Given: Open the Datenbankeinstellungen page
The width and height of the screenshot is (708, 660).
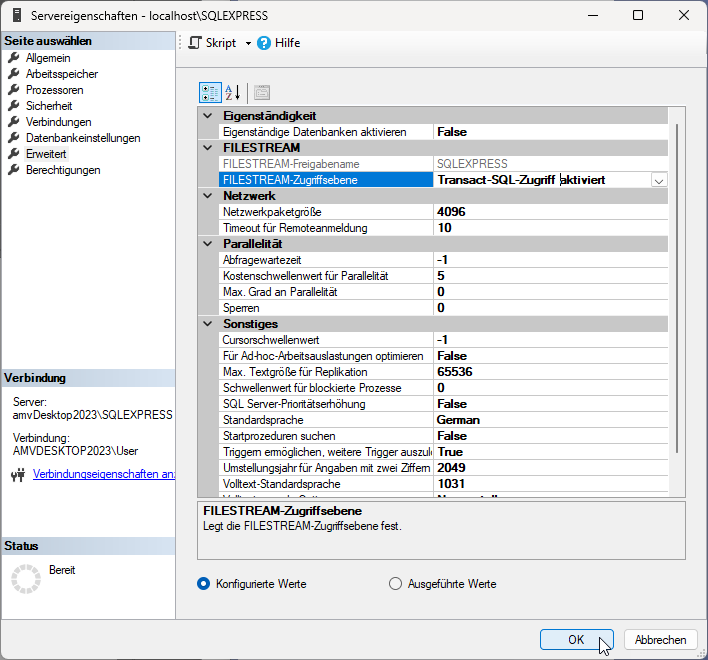Looking at the screenshot, I should 83,138.
